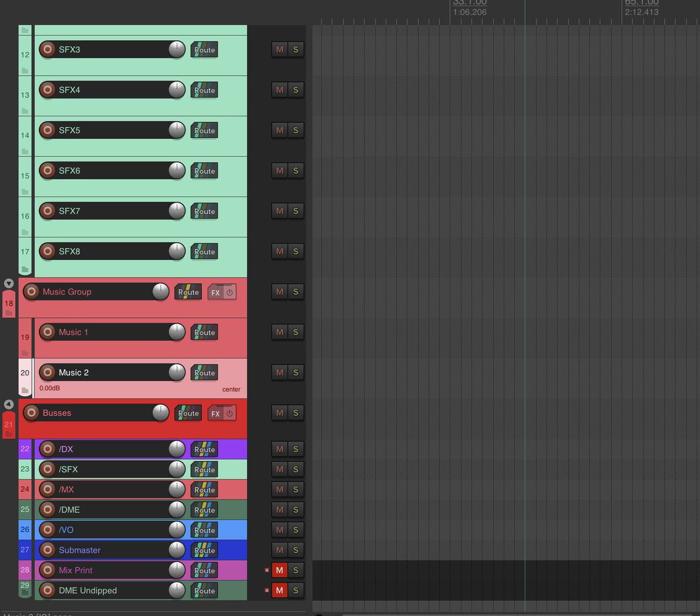The width and height of the screenshot is (700, 616).
Task: Arm /VO bus record button
Action: [48, 530]
